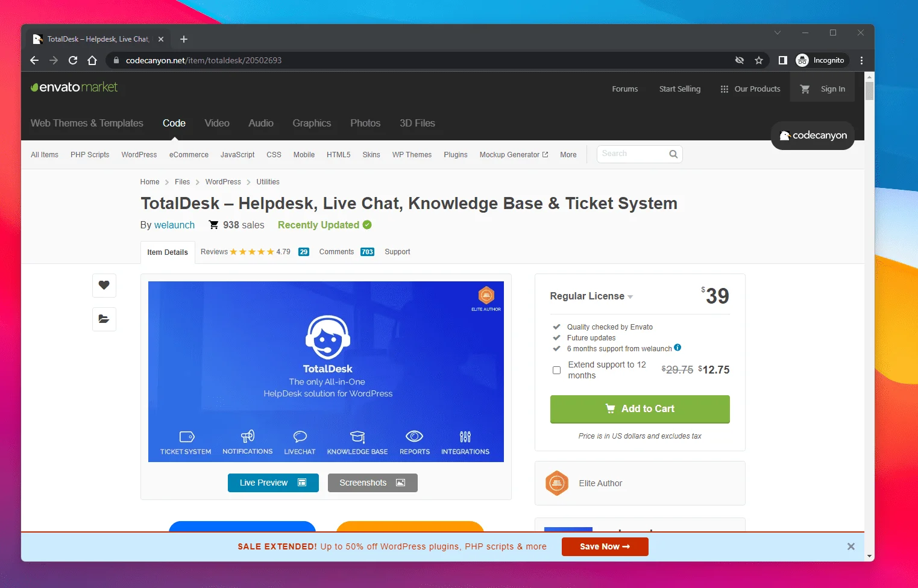918x588 pixels.
Task: Open the shopping cart icon in header
Action: pos(805,89)
